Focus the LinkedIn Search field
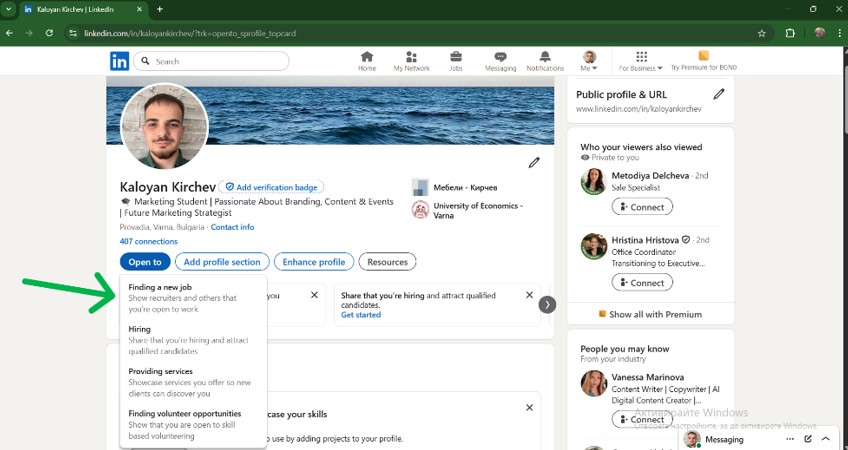The image size is (848, 450). pos(211,61)
